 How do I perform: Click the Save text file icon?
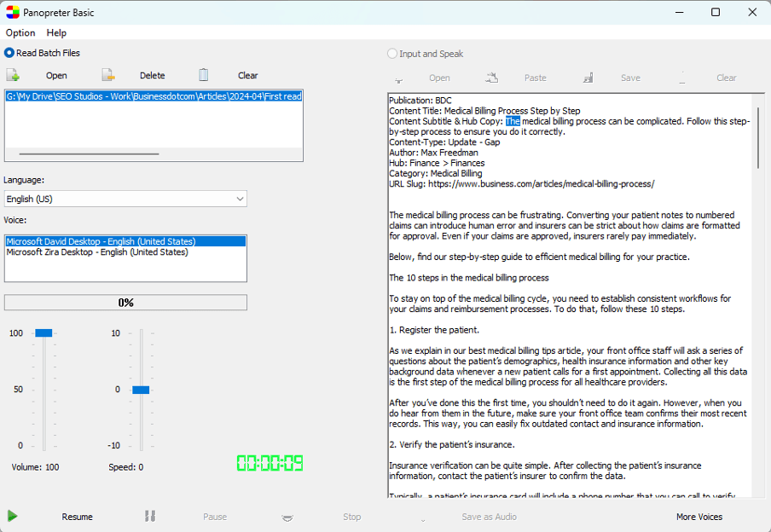coord(587,77)
